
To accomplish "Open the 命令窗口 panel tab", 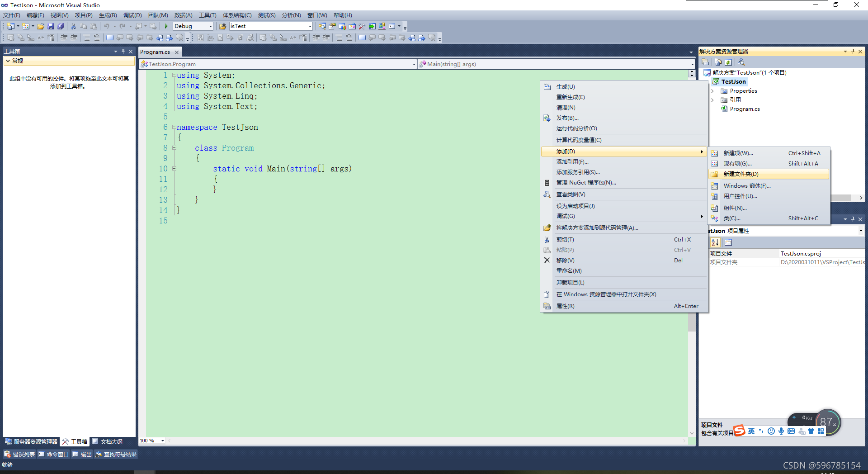I will (53, 454).
